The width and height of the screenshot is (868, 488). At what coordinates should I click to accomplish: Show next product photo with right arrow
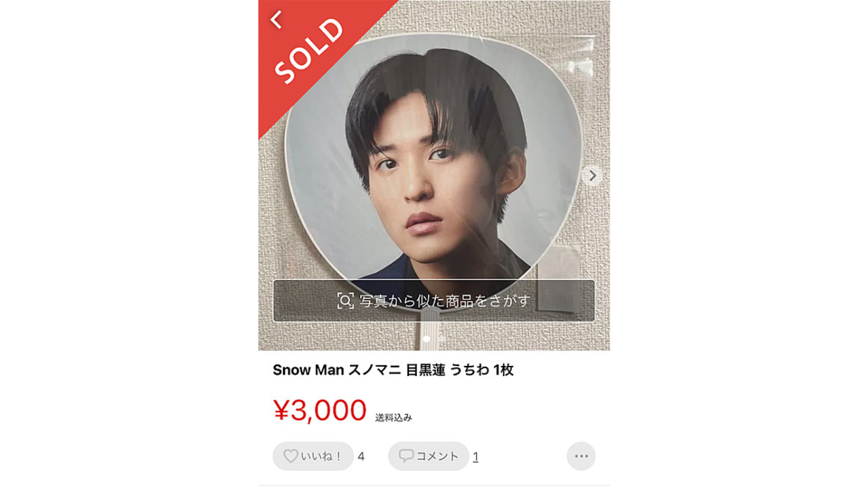[x=592, y=176]
